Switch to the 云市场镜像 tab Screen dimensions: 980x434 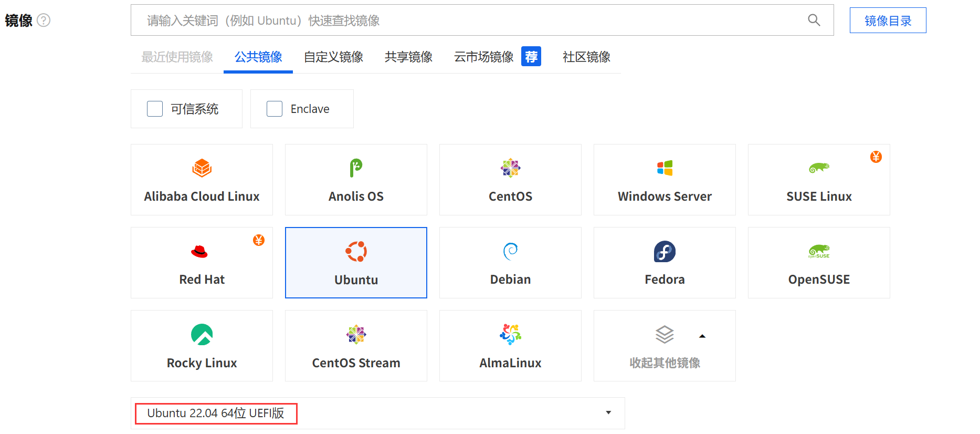pos(483,57)
